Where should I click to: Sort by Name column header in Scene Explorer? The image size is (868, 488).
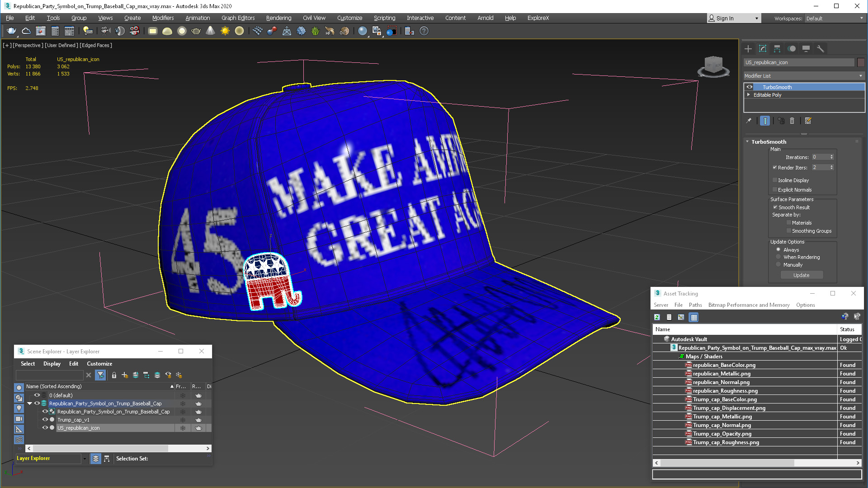99,386
